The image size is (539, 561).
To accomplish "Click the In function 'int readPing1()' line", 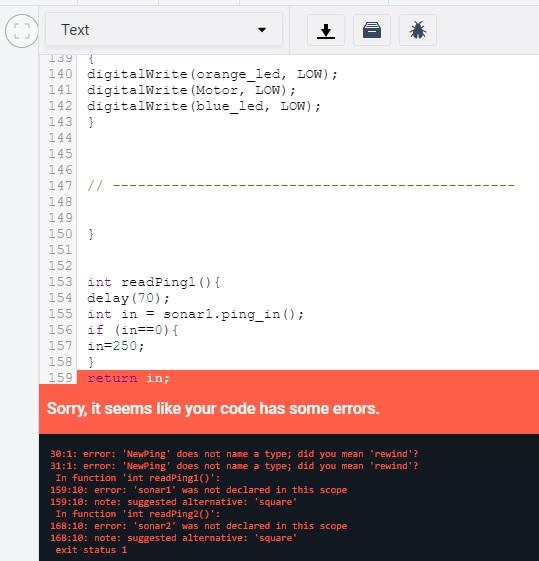I will [x=138, y=478].
